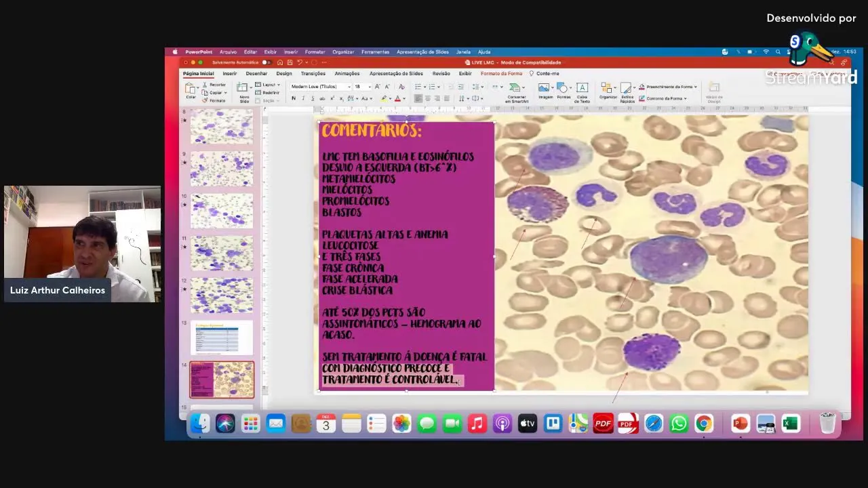The image size is (868, 488).
Task: Open change case Aa dropdown
Action: 366,98
